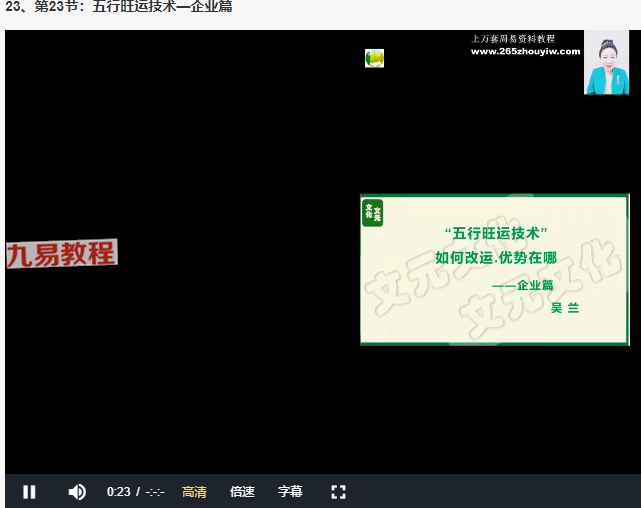The width and height of the screenshot is (641, 508).
Task: Click the 如何改运.优势在哪 subtitle on slide
Action: [x=496, y=257]
